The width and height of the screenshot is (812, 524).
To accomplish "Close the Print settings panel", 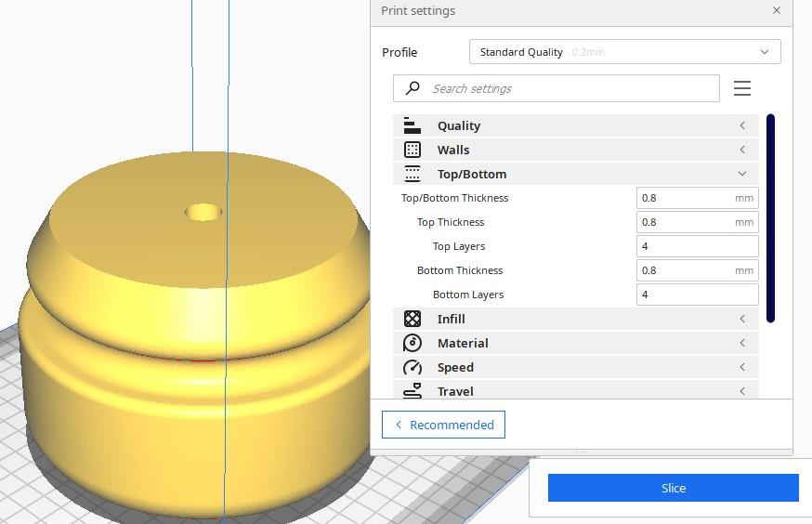I will tap(777, 10).
